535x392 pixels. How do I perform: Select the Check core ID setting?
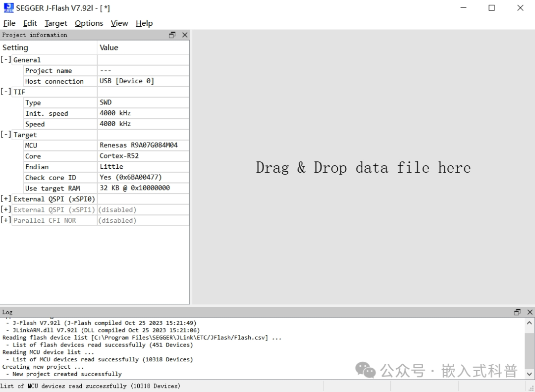click(60, 178)
